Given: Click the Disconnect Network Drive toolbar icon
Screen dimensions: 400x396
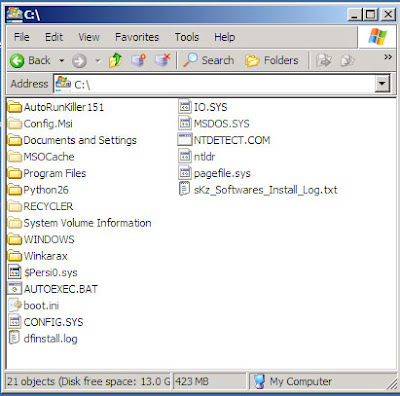Looking at the screenshot, I should click(163, 60).
